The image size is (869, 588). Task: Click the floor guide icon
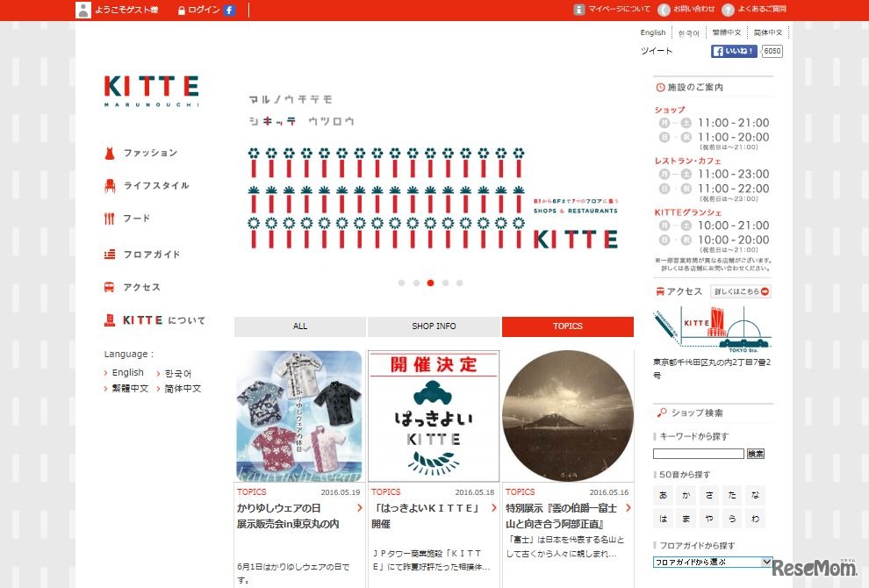[x=110, y=255]
